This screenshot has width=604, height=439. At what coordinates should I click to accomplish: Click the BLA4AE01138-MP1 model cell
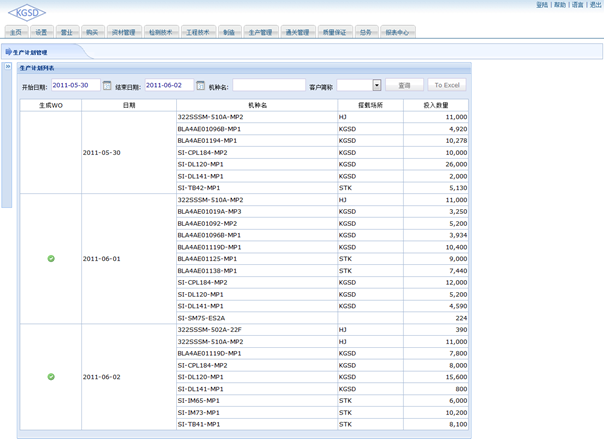(257, 271)
